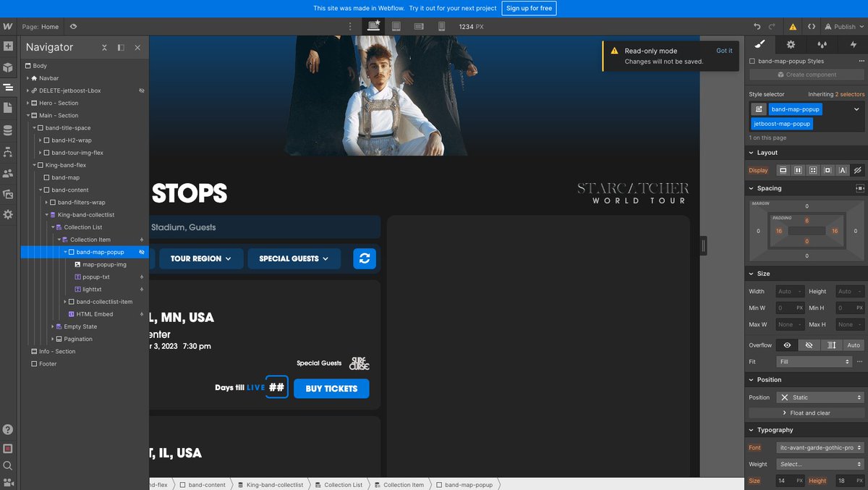The image size is (868, 490).
Task: Set overflow to visible
Action: tap(787, 345)
